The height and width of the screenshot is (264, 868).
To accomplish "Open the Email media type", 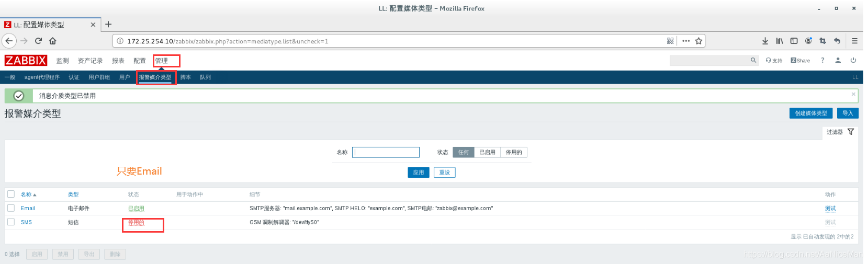I will click(28, 208).
